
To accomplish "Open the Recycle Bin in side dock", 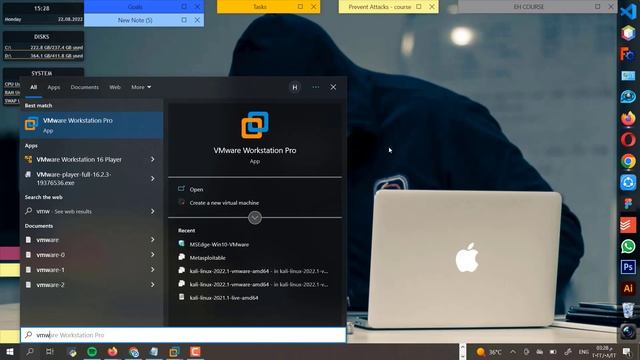I will [x=628, y=310].
